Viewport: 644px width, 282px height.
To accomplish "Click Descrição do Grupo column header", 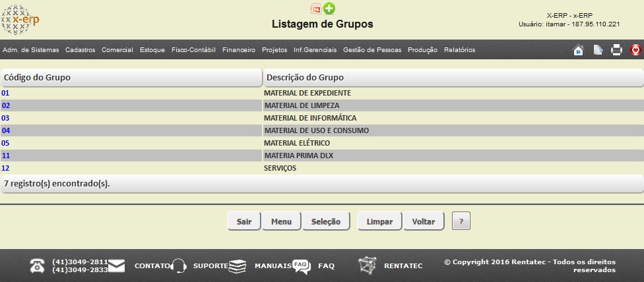I will coord(453,78).
